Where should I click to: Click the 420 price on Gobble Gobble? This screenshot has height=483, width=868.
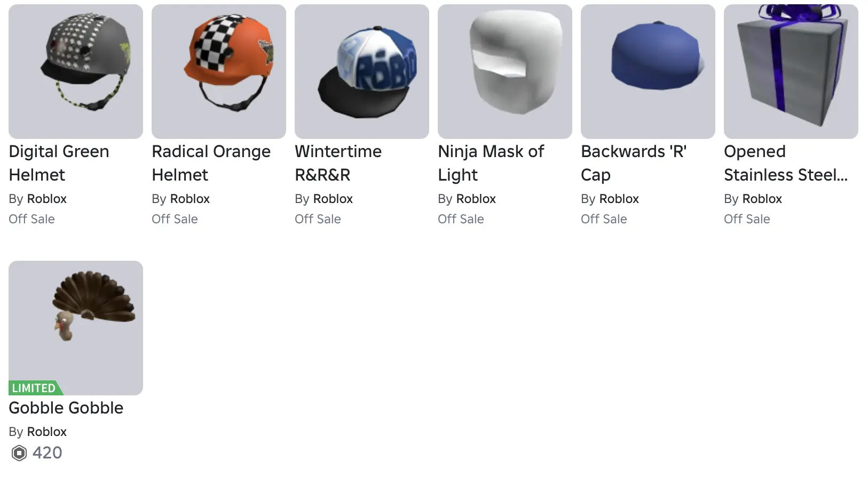(x=47, y=453)
